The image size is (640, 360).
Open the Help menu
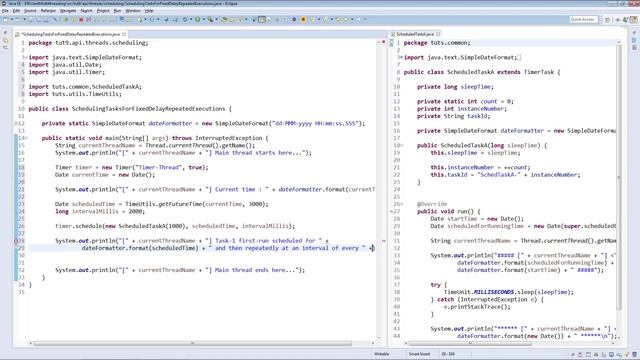coord(149,11)
